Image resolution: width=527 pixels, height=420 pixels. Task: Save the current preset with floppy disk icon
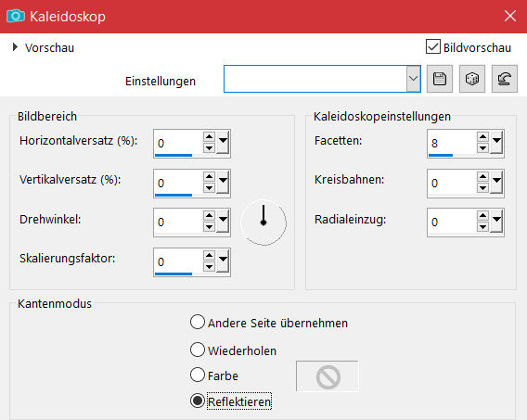point(440,79)
